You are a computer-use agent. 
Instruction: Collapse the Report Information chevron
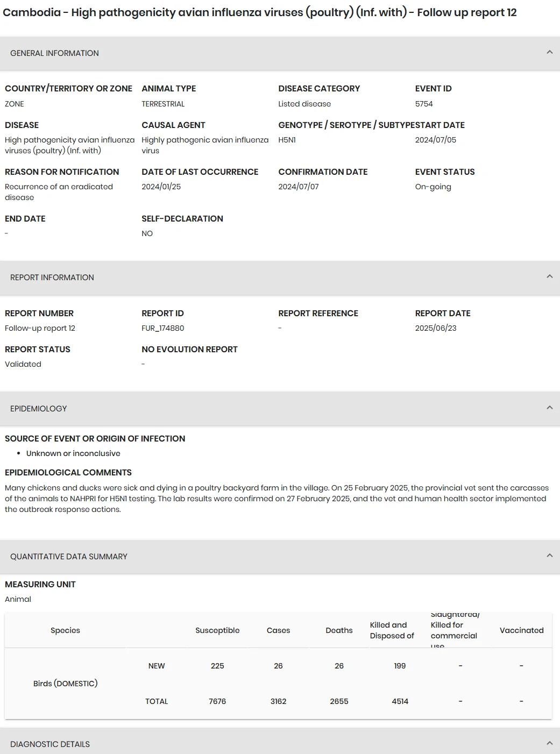[549, 276]
